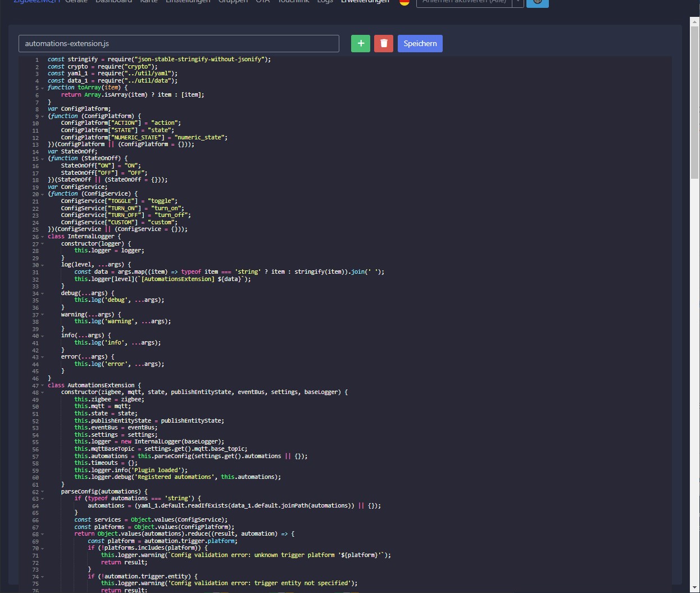The image size is (700, 593).
Task: Collapse the toArray function at line 5
Action: coord(43,88)
